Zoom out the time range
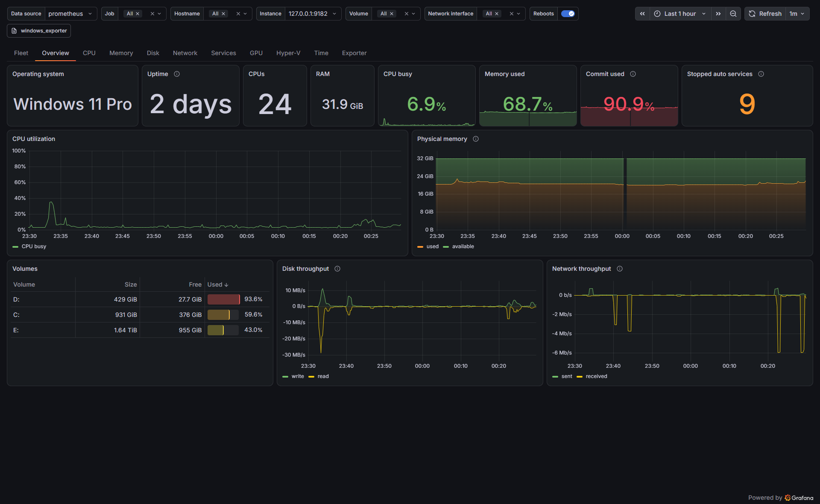 coord(733,14)
